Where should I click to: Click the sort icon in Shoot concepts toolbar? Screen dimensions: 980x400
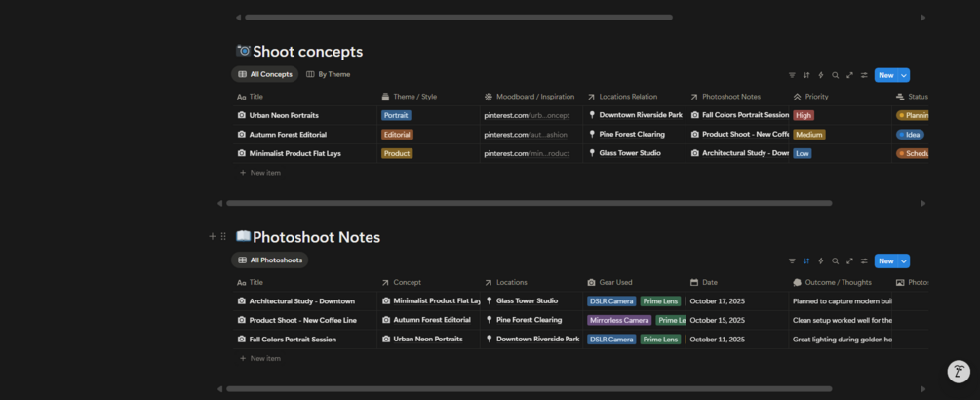(806, 75)
